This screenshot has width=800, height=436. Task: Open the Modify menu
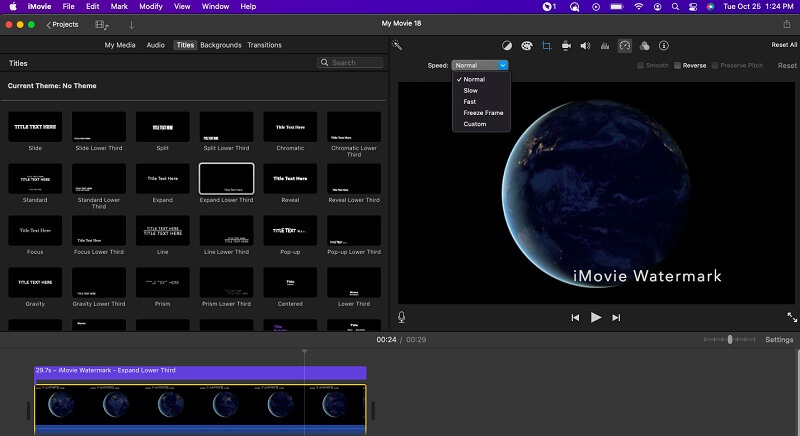coord(151,7)
